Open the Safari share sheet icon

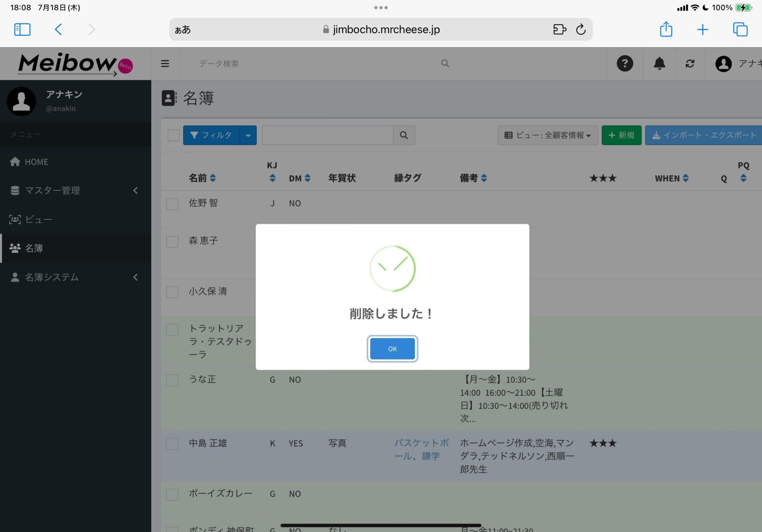coord(666,29)
